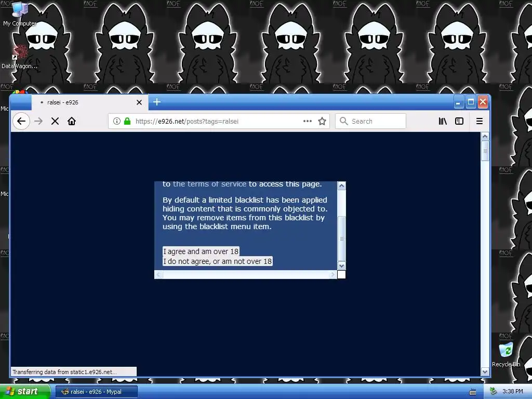This screenshot has height=399, width=532.
Task: Click the URL address bar text
Action: coord(187,121)
